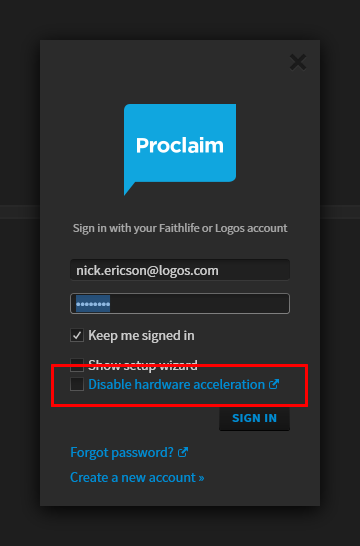Click external-link icon next to Forgot password

pos(183,452)
